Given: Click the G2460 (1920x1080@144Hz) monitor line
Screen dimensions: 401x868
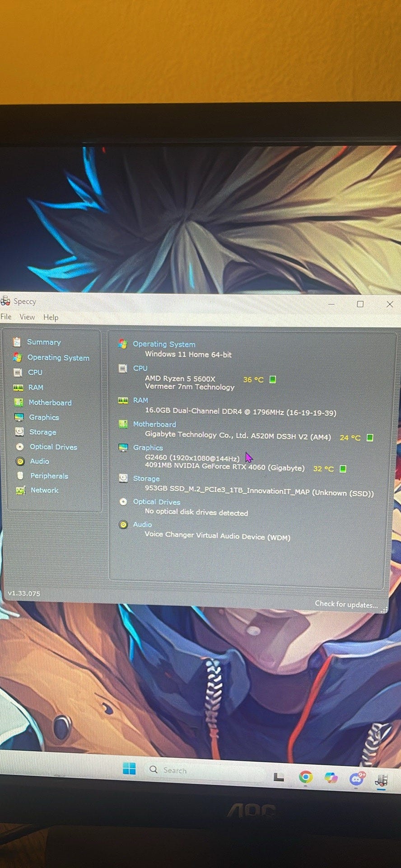Looking at the screenshot, I should coord(192,458).
